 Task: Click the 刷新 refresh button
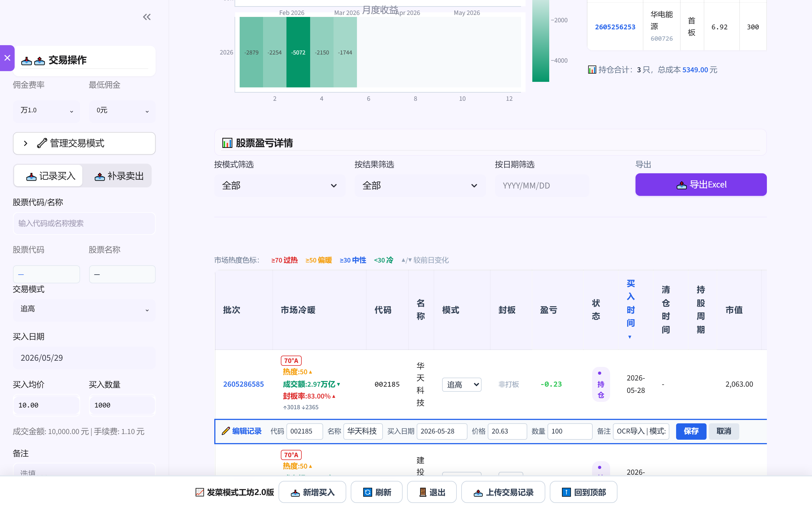376,492
